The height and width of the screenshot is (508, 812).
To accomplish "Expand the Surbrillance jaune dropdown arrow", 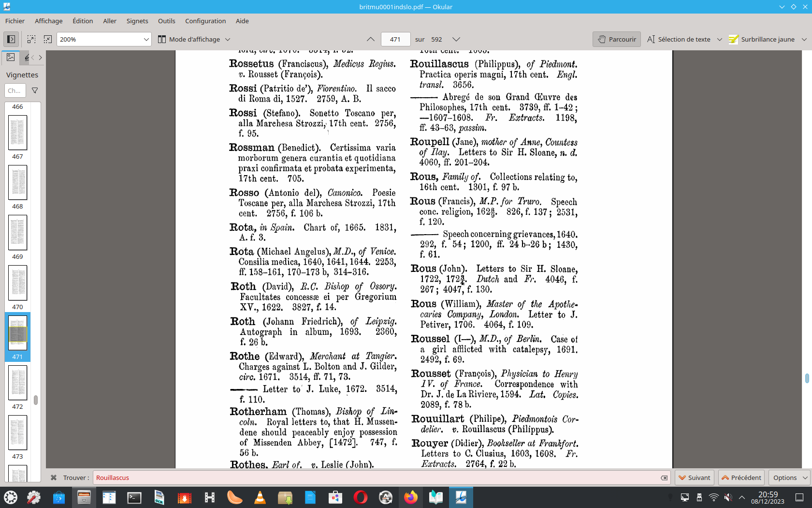I will (804, 39).
